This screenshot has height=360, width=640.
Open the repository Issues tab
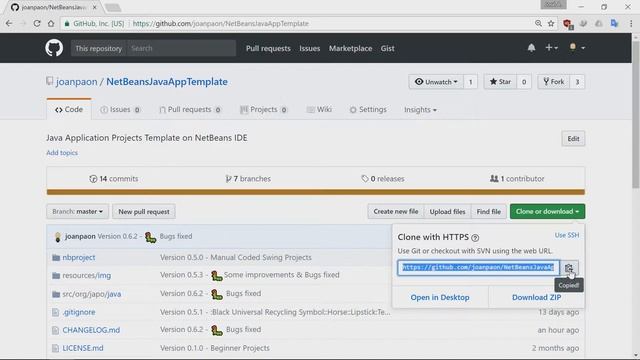120,109
